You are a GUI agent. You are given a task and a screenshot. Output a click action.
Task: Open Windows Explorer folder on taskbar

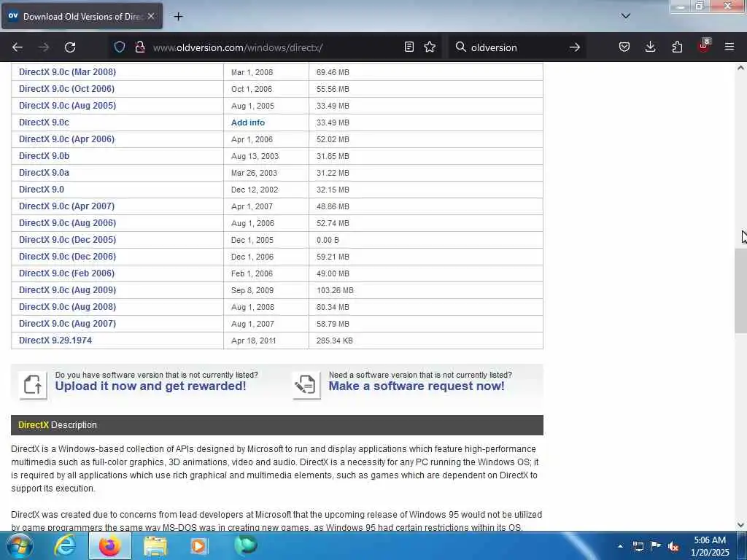[x=155, y=546]
